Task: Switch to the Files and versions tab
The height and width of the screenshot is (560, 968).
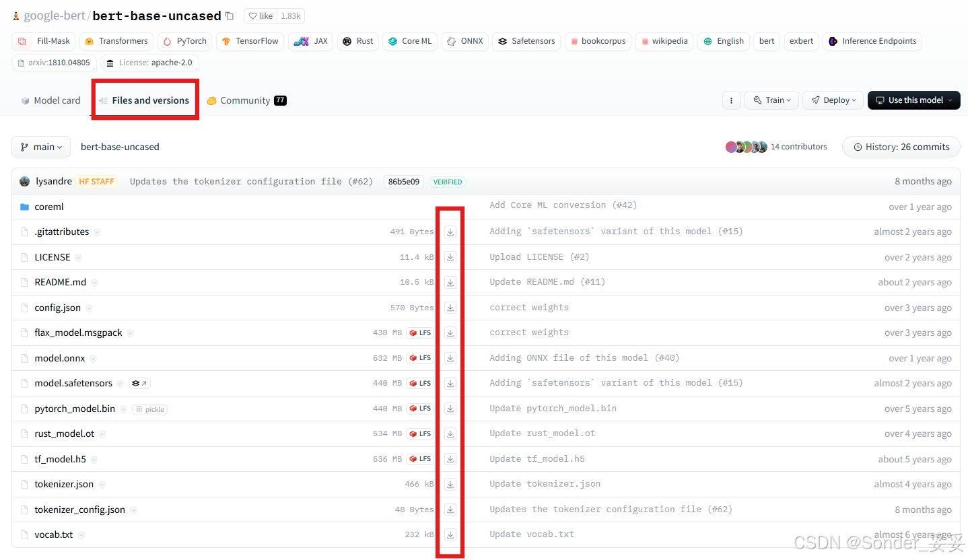Action: (x=144, y=100)
